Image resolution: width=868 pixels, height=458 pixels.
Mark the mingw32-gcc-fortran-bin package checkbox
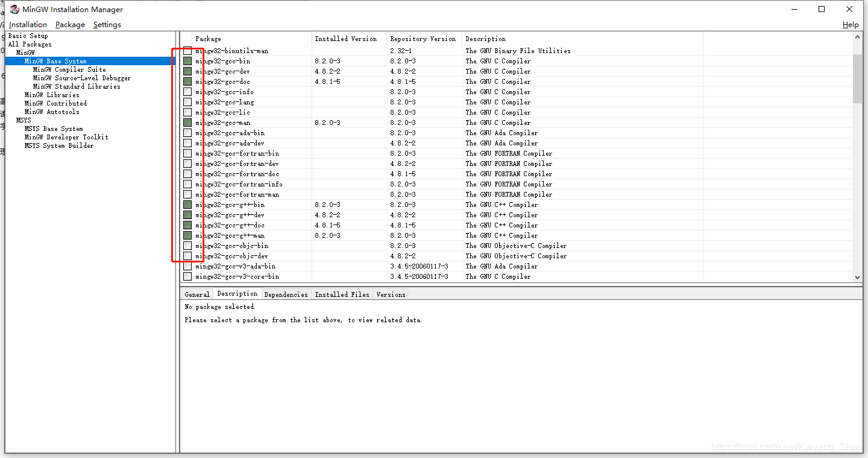click(187, 153)
